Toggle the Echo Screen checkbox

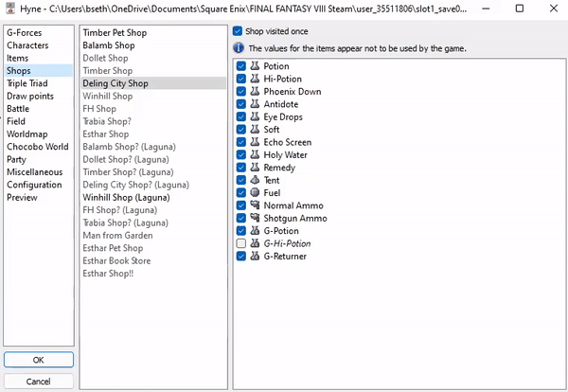[x=240, y=142]
